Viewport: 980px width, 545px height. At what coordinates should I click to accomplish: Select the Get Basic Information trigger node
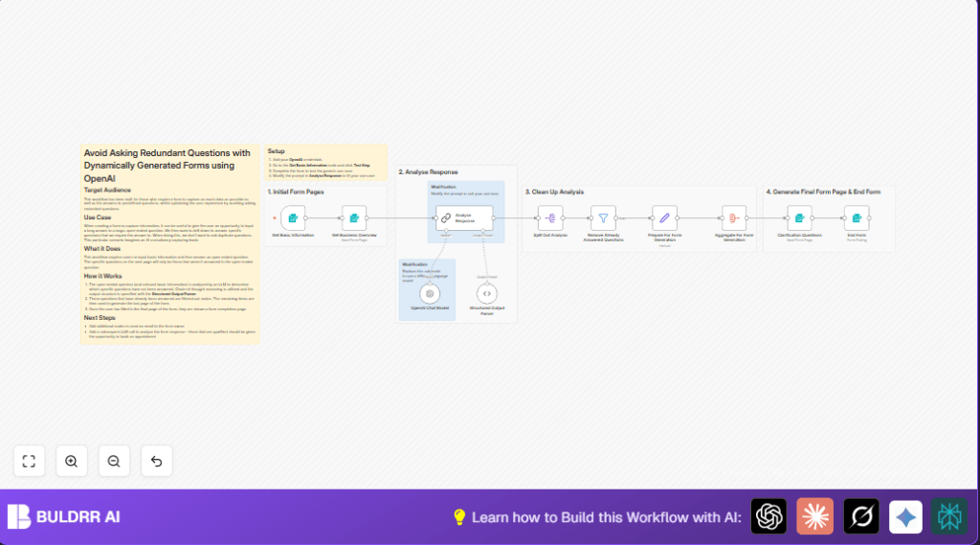click(x=293, y=217)
